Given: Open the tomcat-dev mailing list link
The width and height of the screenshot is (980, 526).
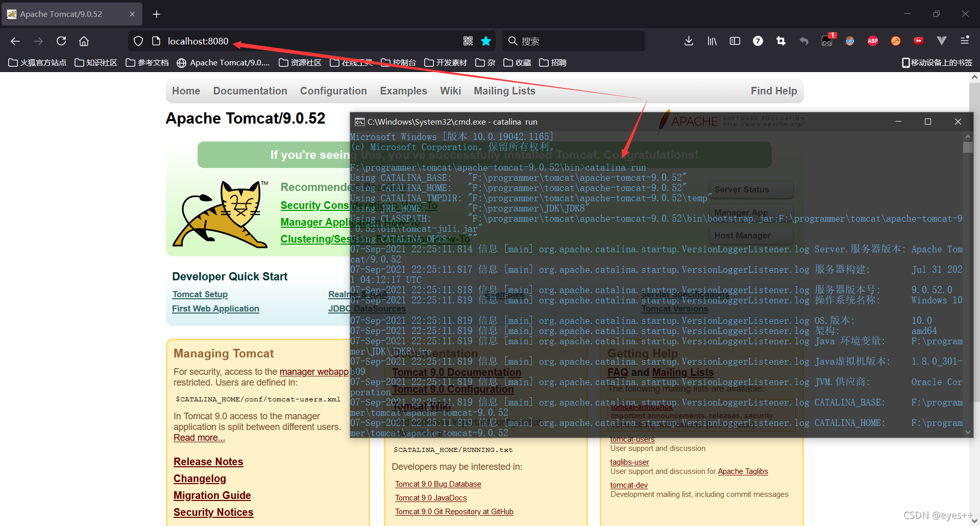Looking at the screenshot, I should tap(629, 485).
